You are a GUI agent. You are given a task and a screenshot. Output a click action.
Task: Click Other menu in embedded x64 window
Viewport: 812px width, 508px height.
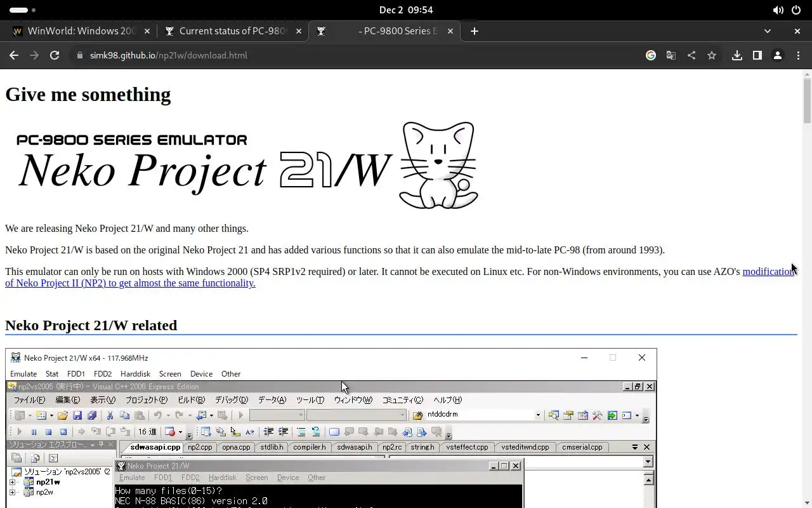tap(231, 374)
